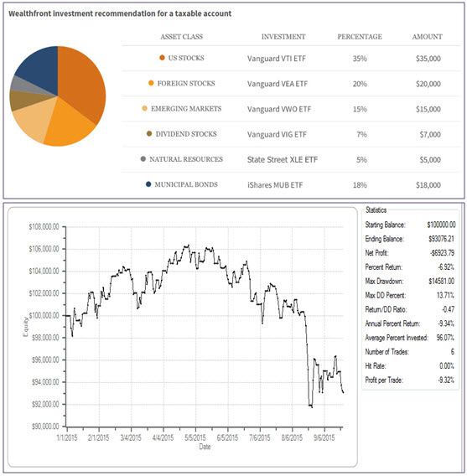Click the Net Profit value
This screenshot has height=476, width=467.
pyautogui.click(x=442, y=253)
